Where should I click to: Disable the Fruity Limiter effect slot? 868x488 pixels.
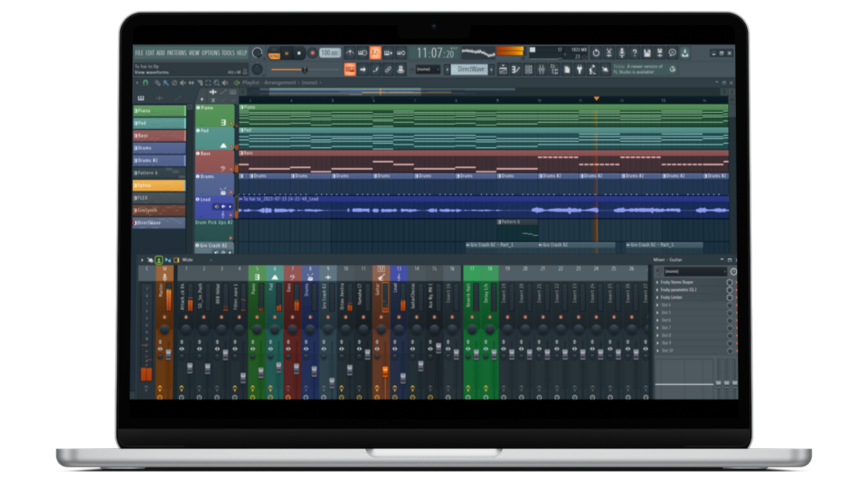[x=731, y=297]
